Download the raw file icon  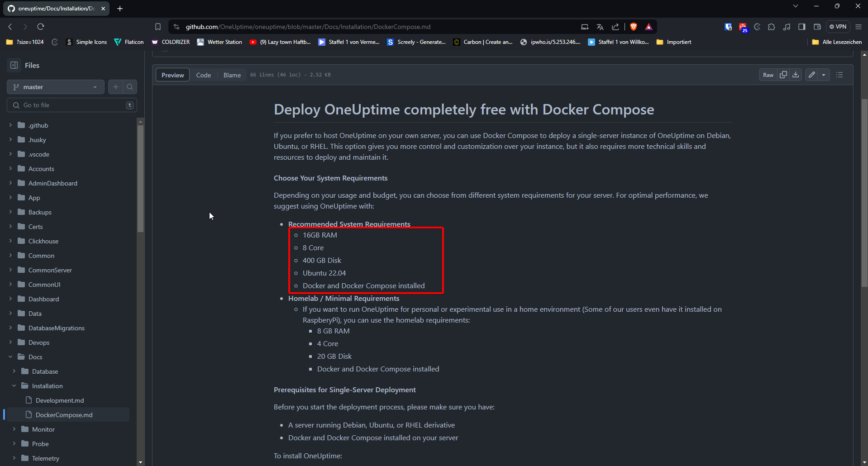coord(796,75)
